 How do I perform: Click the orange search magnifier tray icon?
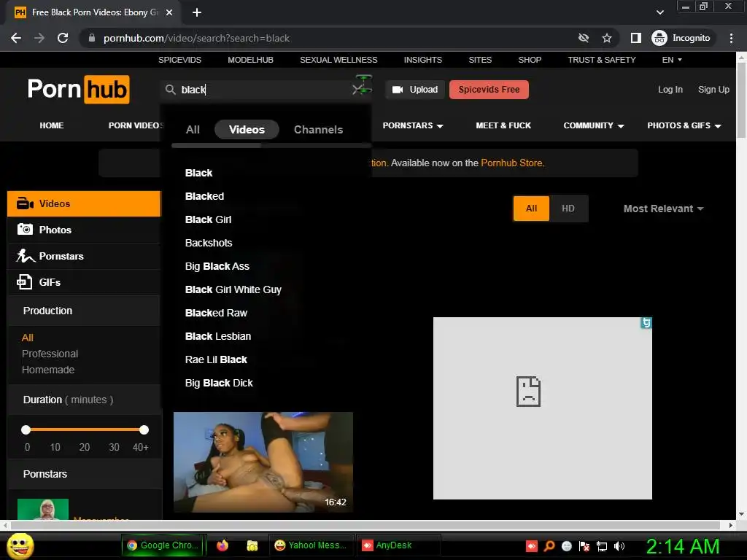[x=549, y=546]
